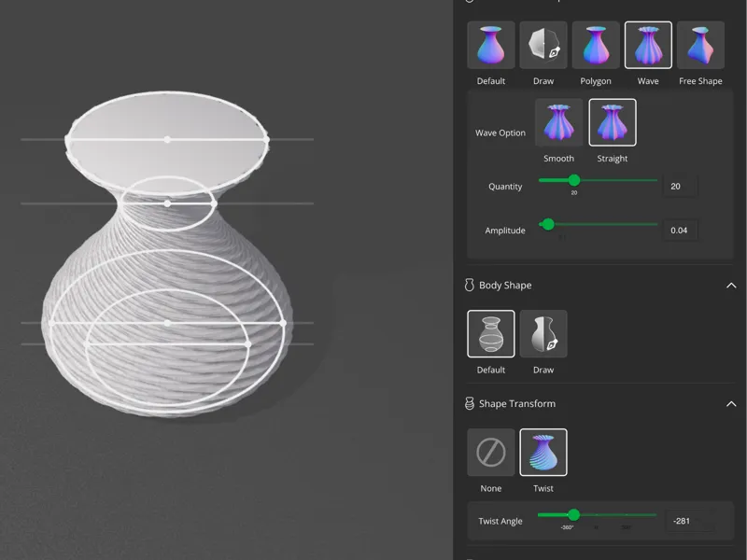Select the Default cross-section shape
The width and height of the screenshot is (747, 560).
coord(491,45)
